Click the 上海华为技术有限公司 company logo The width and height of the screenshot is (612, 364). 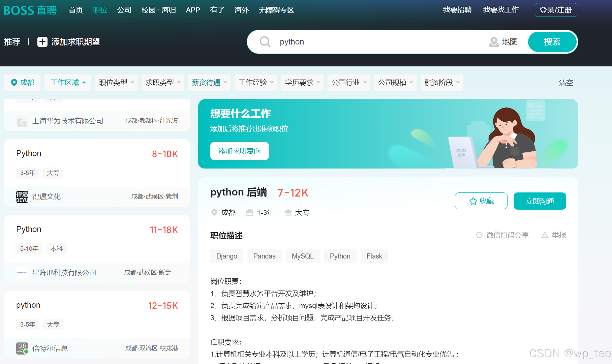coord(22,121)
